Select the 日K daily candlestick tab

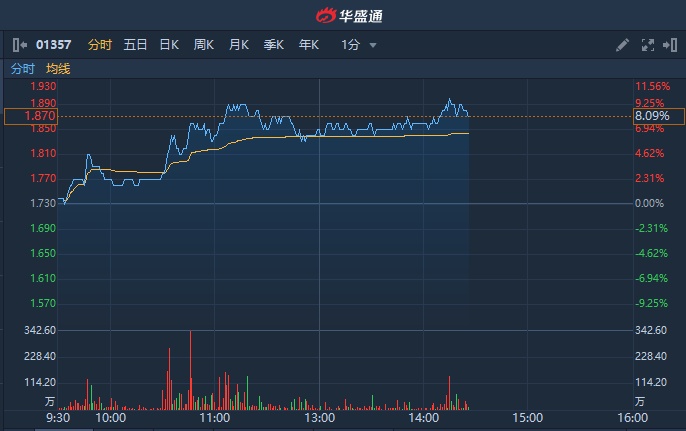tap(169, 45)
